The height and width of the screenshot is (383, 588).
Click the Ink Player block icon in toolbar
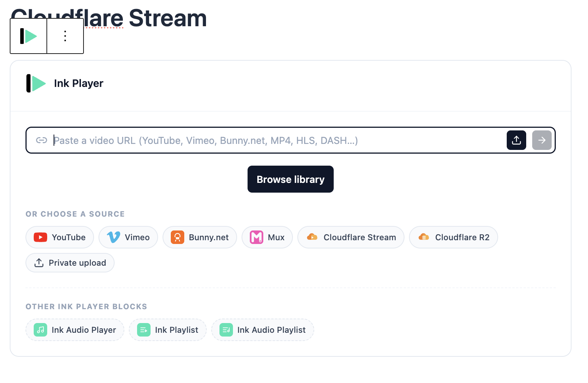click(x=28, y=36)
